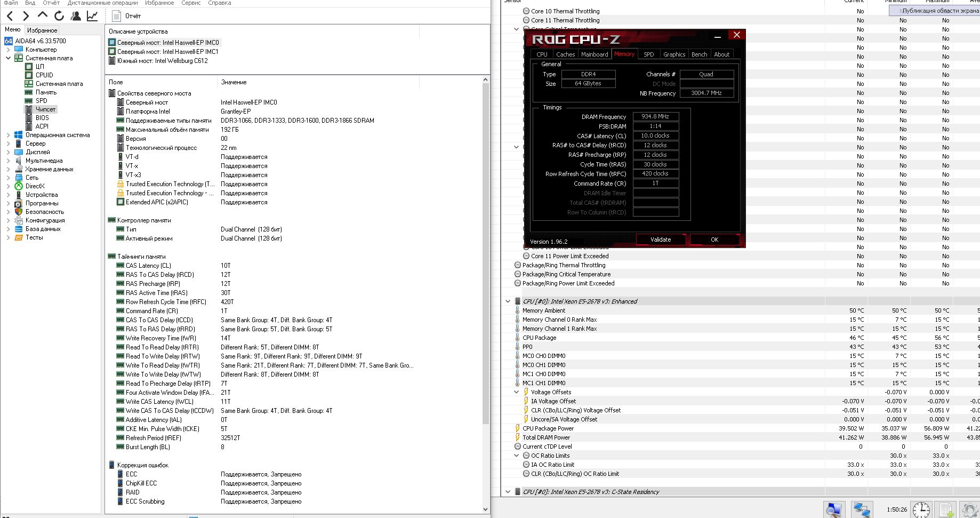
Task: Expand the Операционная система tree node
Action: 9,135
